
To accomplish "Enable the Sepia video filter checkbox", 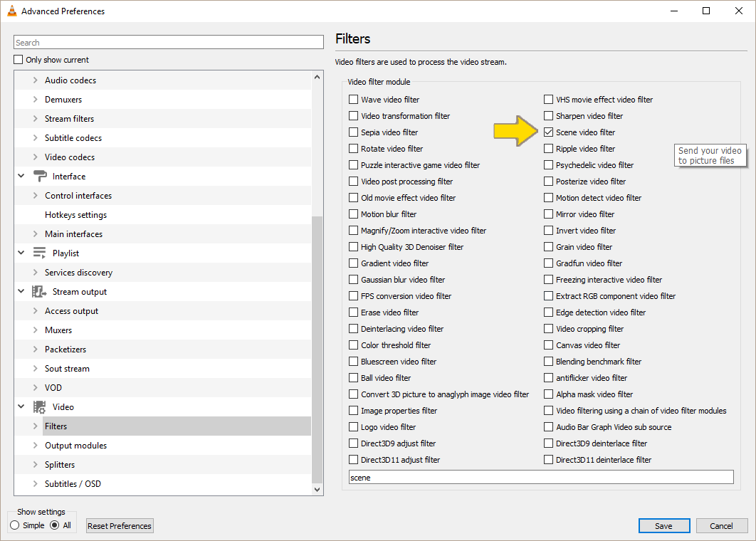I will pos(354,132).
